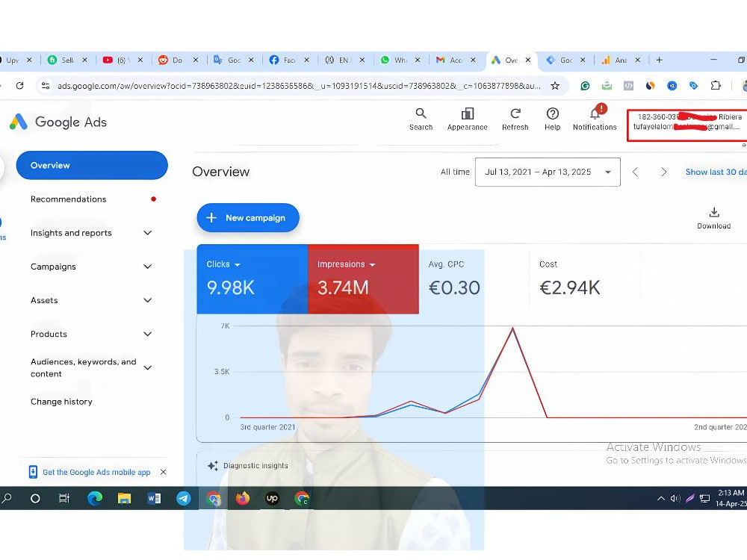Go to next date range arrow
This screenshot has width=747, height=560.
coord(663,172)
